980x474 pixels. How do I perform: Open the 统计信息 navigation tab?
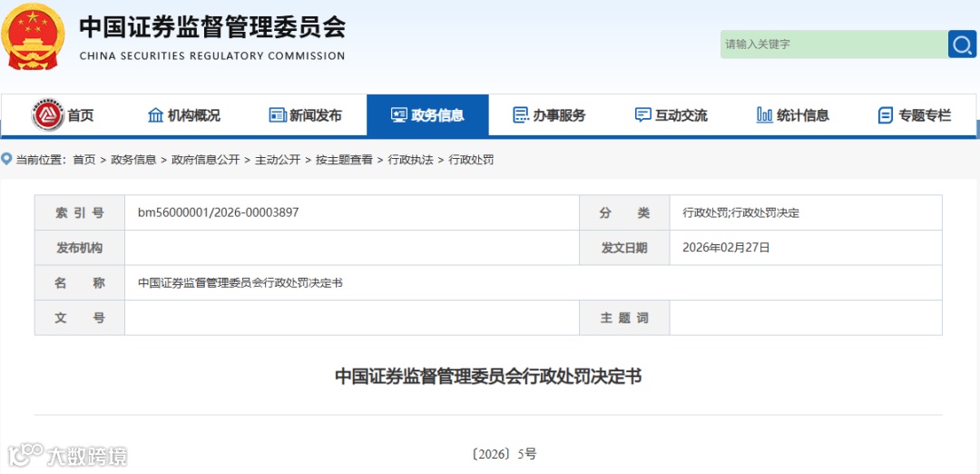click(x=793, y=115)
